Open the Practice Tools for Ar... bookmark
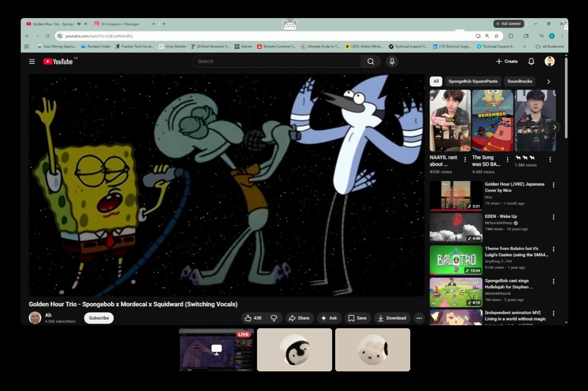Screen dimensions: 588x391 (x=135, y=47)
